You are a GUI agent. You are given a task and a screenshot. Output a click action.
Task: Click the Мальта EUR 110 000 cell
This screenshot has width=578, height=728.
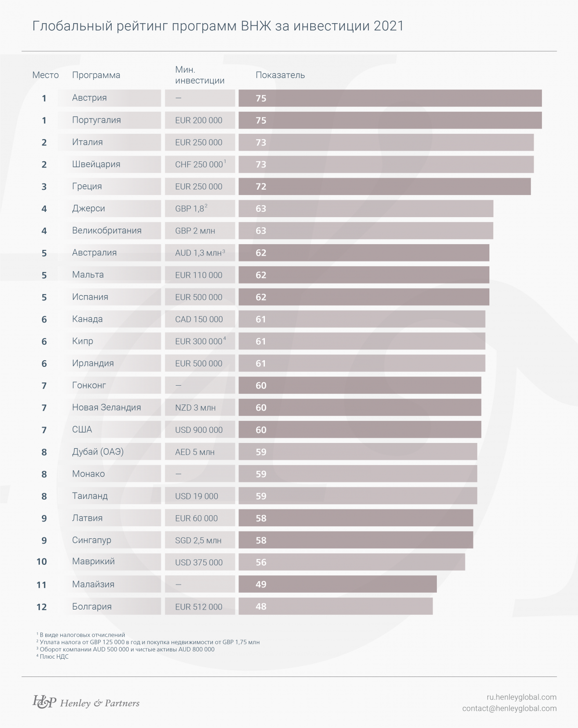tap(199, 275)
